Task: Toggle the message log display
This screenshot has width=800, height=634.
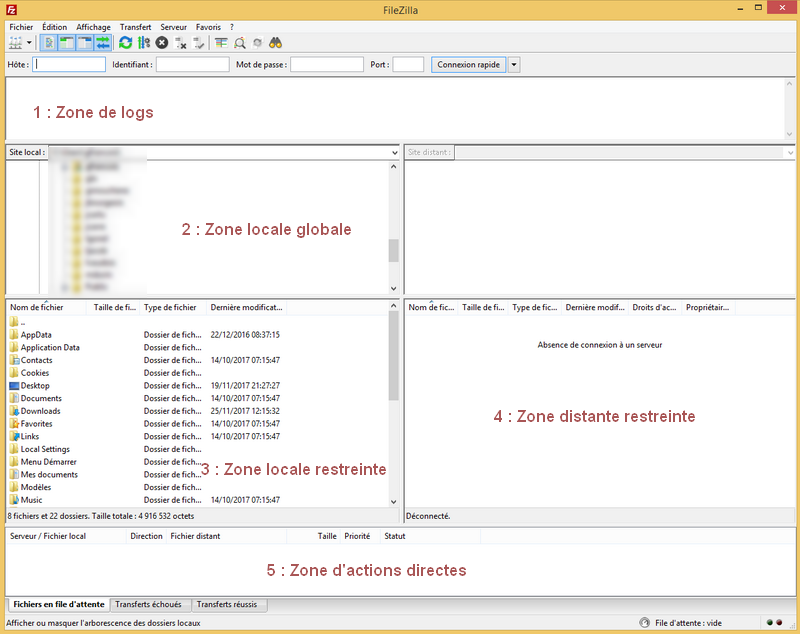Action: coord(48,42)
